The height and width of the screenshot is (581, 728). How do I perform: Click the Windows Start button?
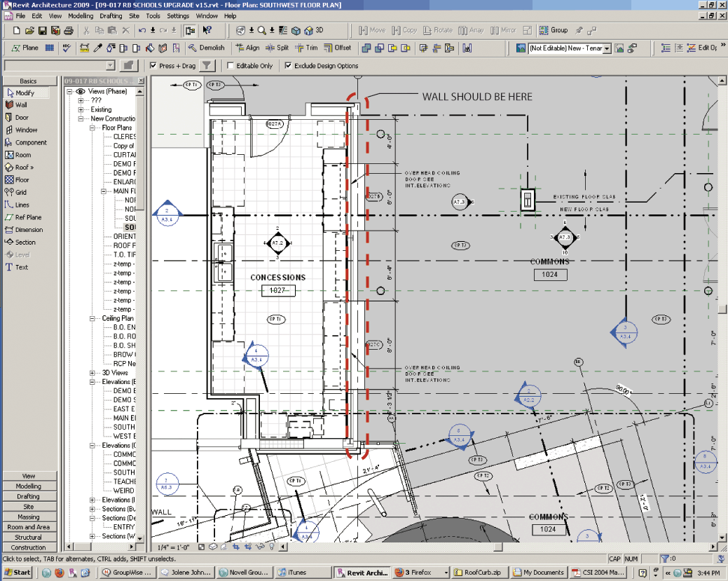17,573
